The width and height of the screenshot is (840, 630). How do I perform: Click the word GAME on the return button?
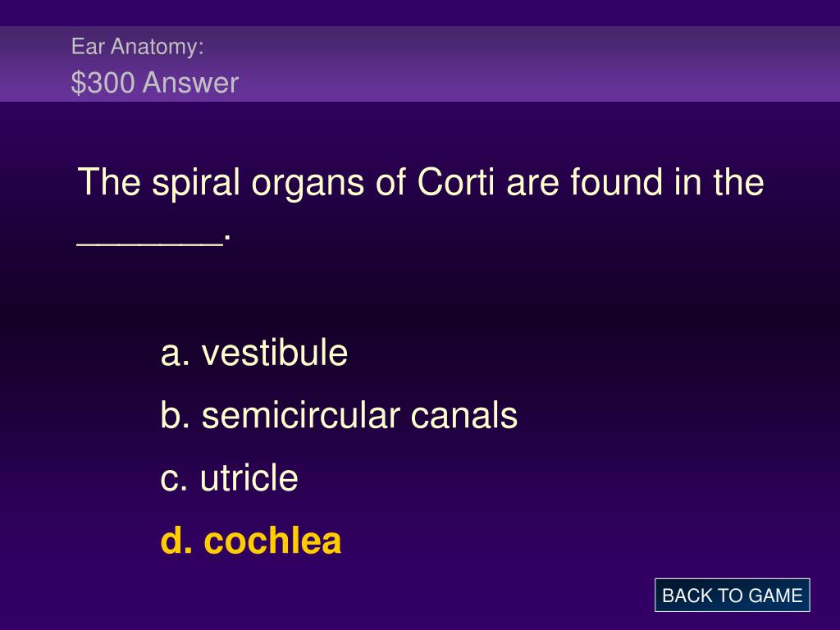pyautogui.click(x=774, y=596)
